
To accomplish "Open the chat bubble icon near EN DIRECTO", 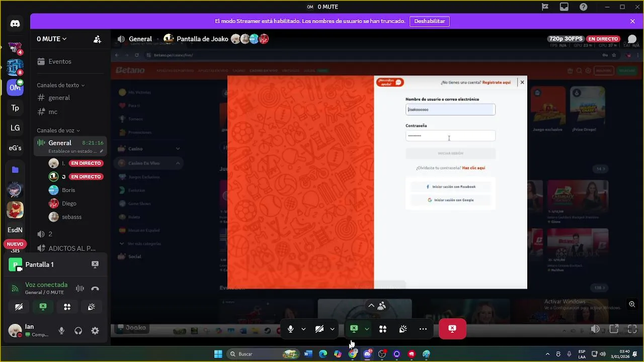I will [x=632, y=39].
